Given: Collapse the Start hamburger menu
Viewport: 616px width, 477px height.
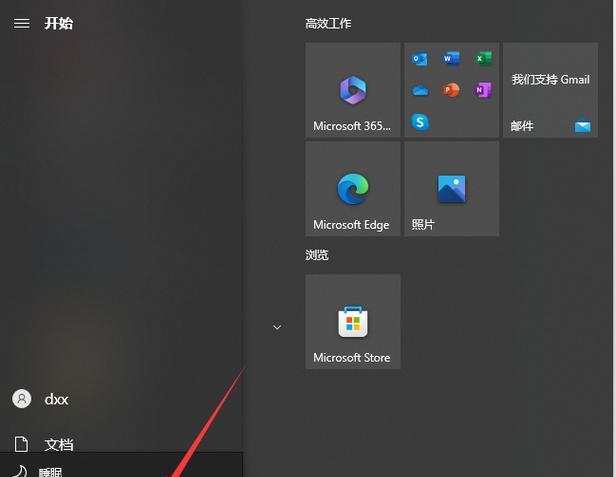Looking at the screenshot, I should (x=22, y=24).
